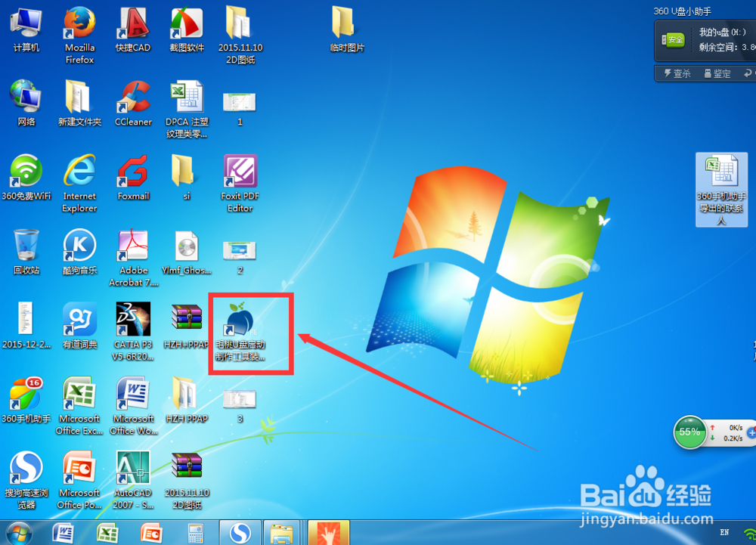This screenshot has width=756, height=545.
Task: Click the green 安全 status badge
Action: tap(674, 39)
